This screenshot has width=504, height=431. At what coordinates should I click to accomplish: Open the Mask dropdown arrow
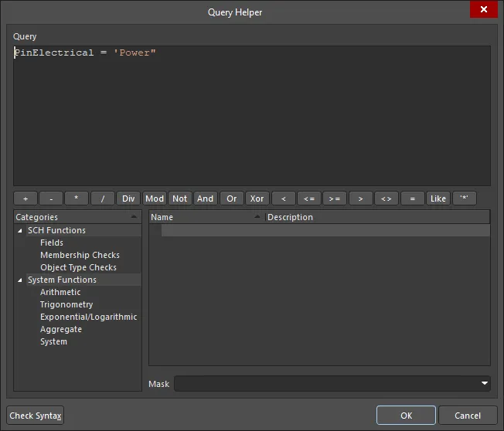(485, 383)
